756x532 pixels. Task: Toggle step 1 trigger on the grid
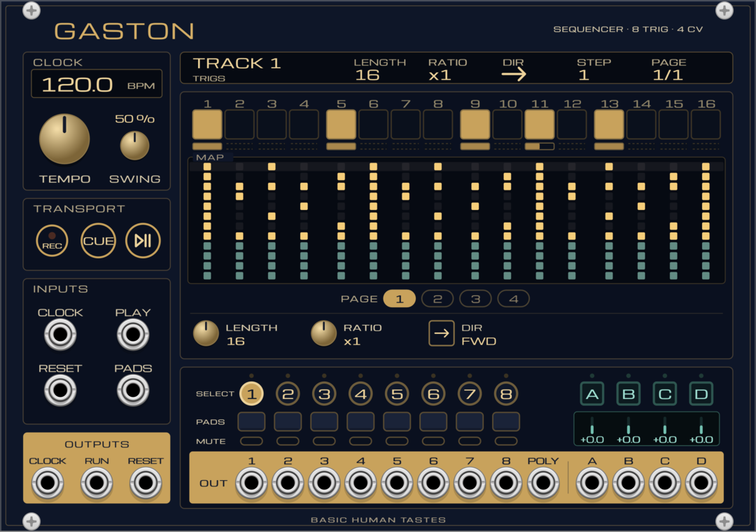pos(207,125)
